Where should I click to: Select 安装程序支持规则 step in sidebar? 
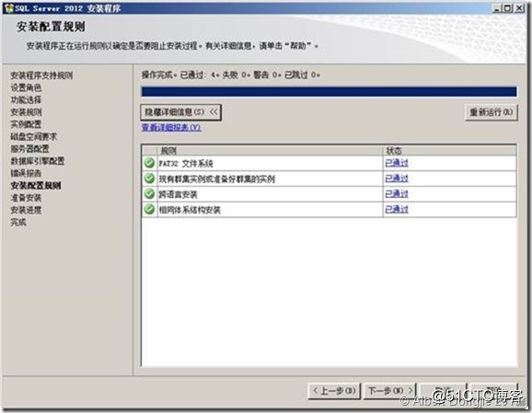click(x=41, y=75)
